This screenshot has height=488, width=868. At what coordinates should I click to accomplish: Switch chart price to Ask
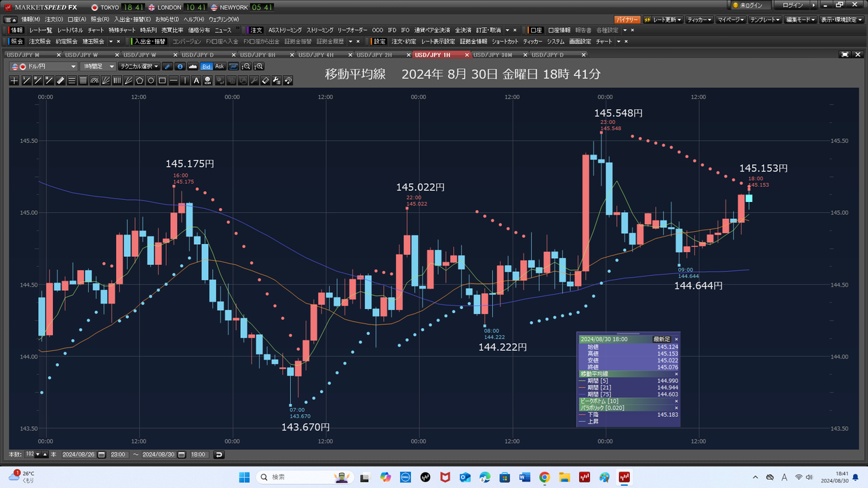pos(220,66)
